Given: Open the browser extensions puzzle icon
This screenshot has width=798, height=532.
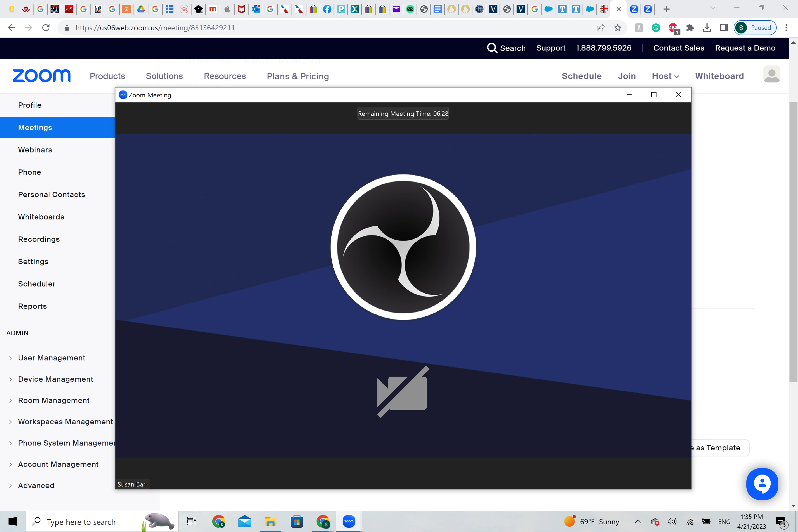Looking at the screenshot, I should [x=690, y=28].
